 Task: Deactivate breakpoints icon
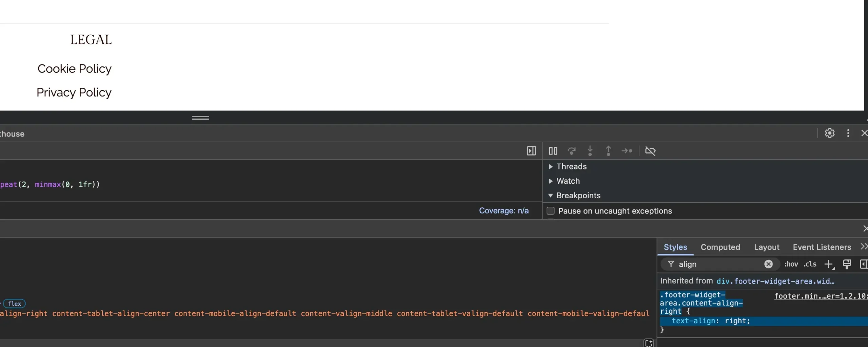click(650, 151)
